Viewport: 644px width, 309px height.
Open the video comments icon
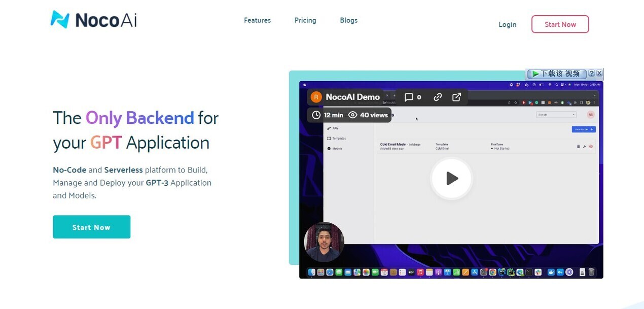pyautogui.click(x=409, y=97)
